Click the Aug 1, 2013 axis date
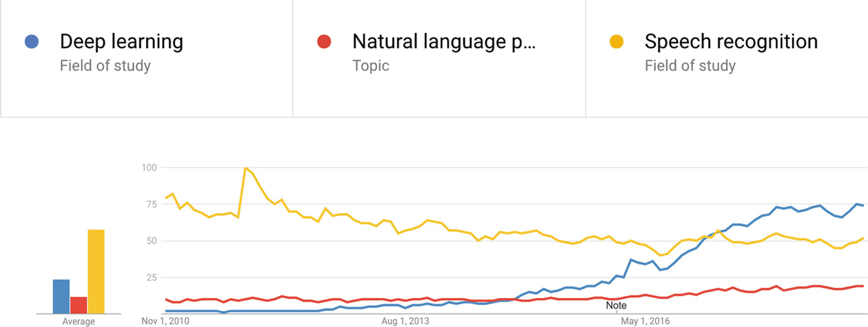 pos(406,321)
